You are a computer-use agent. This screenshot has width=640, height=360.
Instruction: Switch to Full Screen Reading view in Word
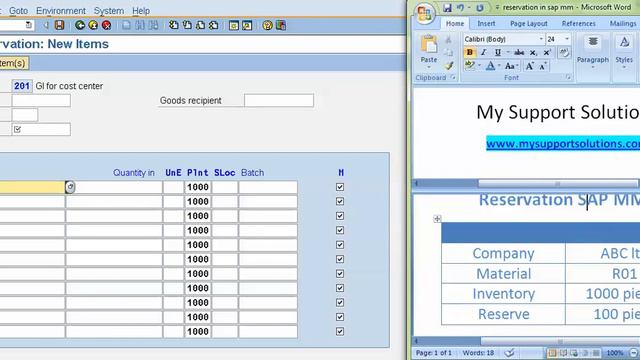coord(563,353)
